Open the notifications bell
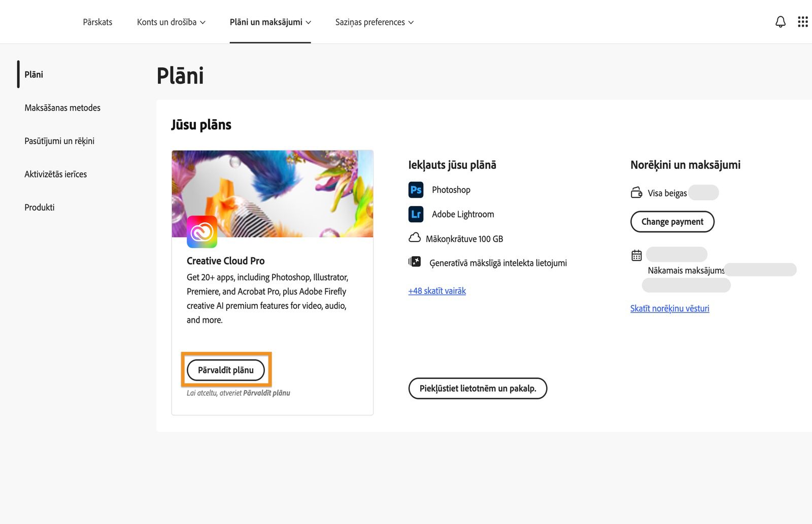This screenshot has height=524, width=812. [780, 22]
